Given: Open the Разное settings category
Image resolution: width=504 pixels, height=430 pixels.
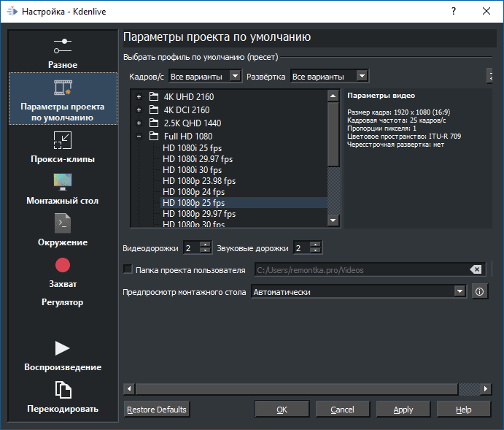Looking at the screenshot, I should coord(63,53).
